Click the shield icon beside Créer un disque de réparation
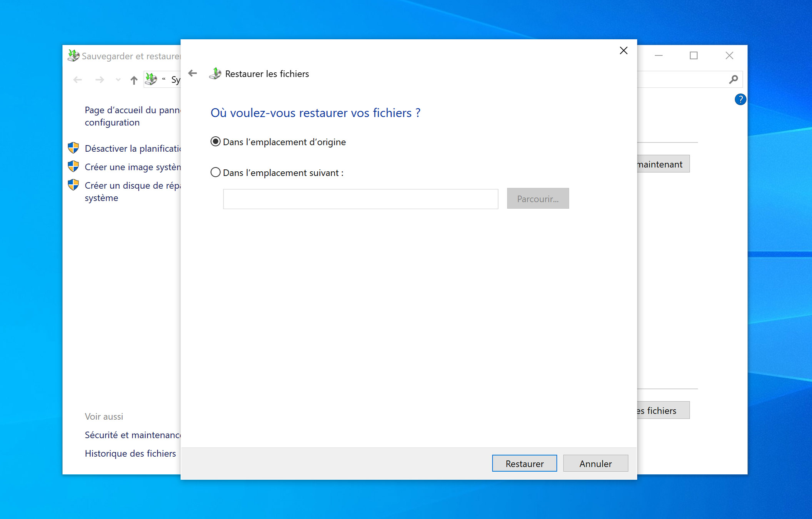 73,185
